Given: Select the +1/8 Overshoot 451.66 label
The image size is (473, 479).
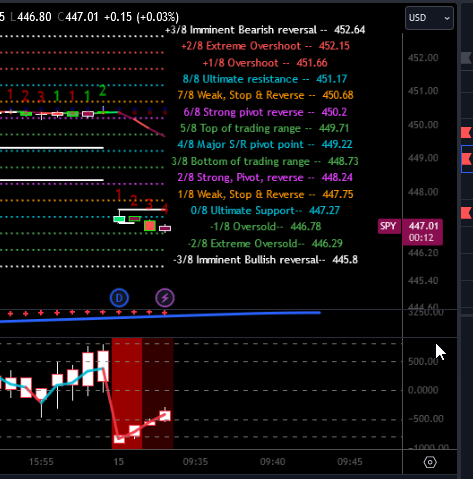Looking at the screenshot, I should (265, 63).
